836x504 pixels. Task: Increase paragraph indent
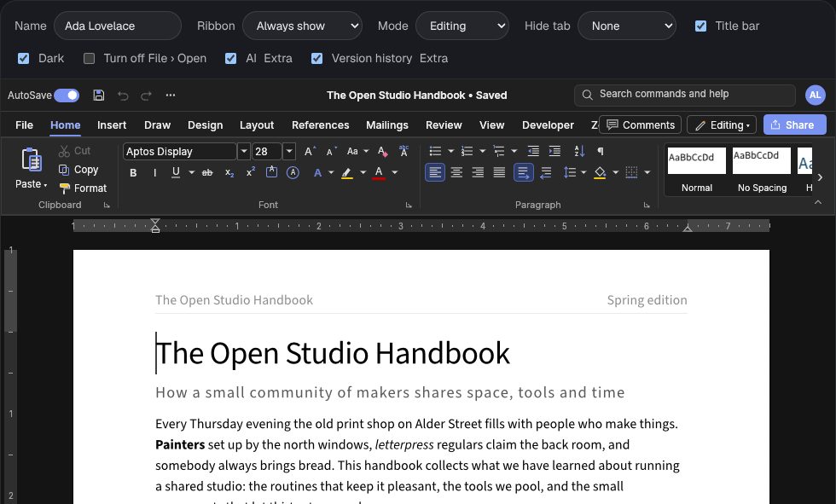pyautogui.click(x=554, y=151)
